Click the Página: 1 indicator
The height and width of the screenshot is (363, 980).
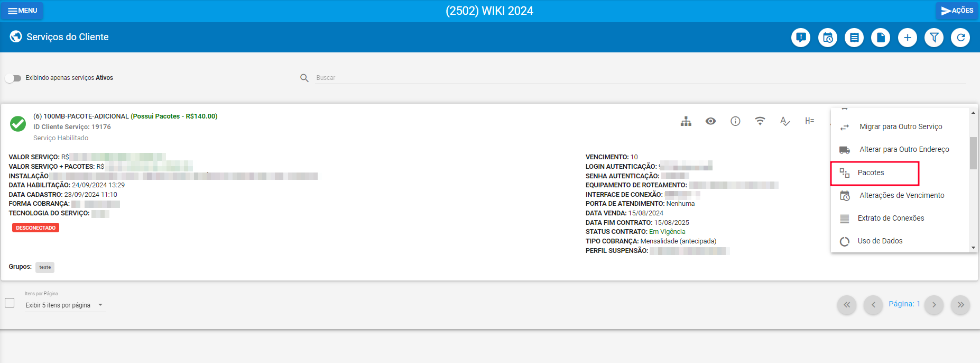click(904, 304)
